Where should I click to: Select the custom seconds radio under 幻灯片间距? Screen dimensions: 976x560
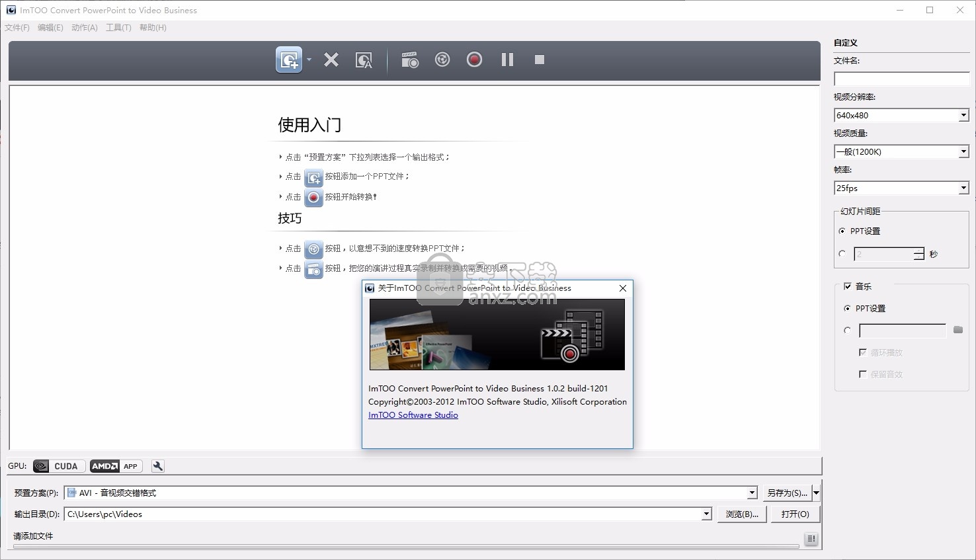pyautogui.click(x=842, y=254)
